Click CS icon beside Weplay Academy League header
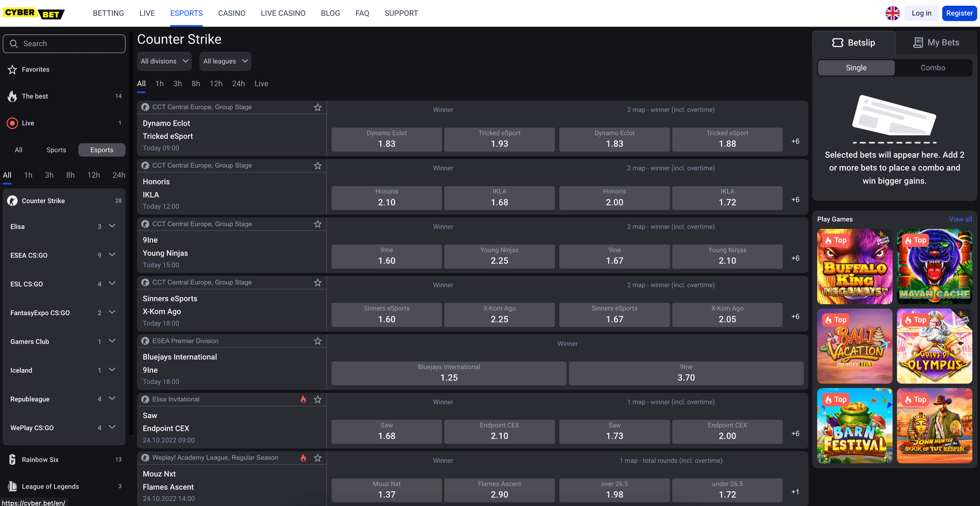 (x=145, y=458)
